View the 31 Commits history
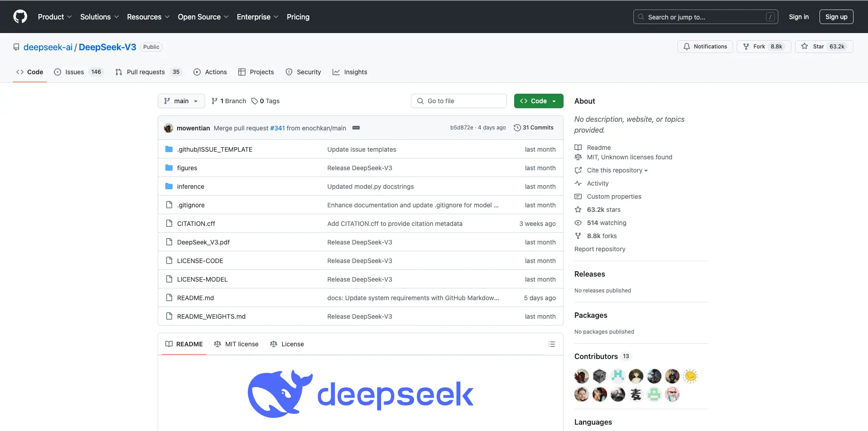868x431 pixels. tap(534, 128)
